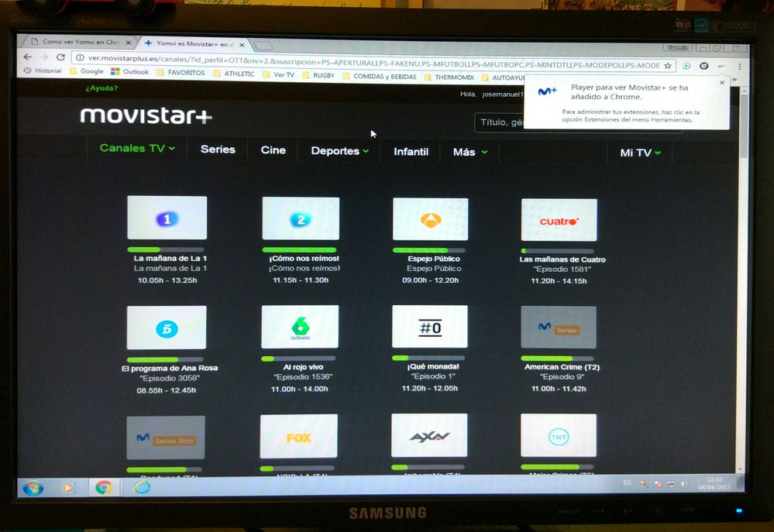
Task: Open the Cuatro channel logo
Action: [559, 220]
